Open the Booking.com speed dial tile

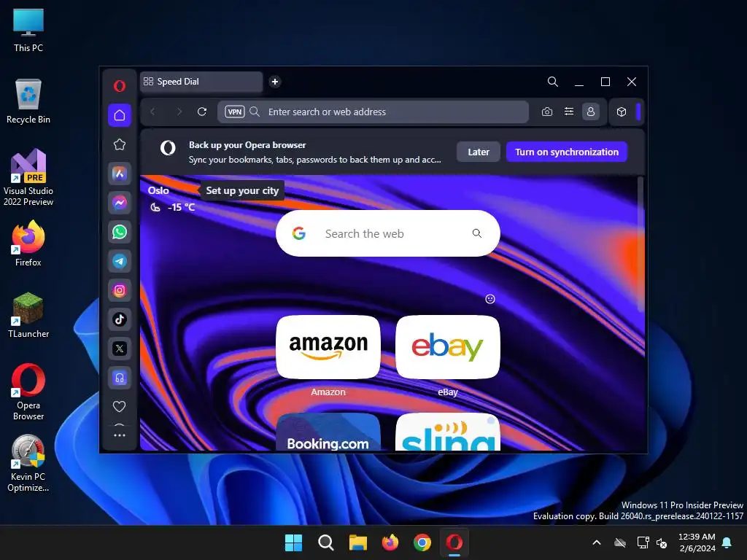pos(328,432)
